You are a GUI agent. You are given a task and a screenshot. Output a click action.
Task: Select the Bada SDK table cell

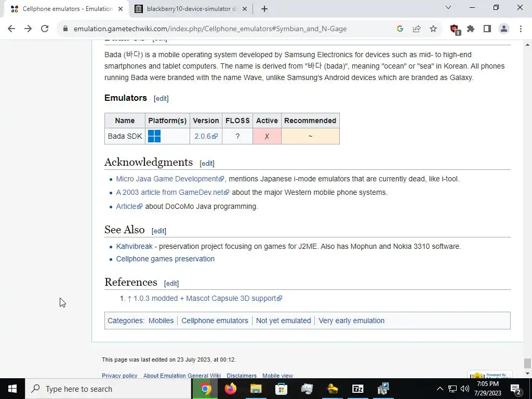click(125, 136)
